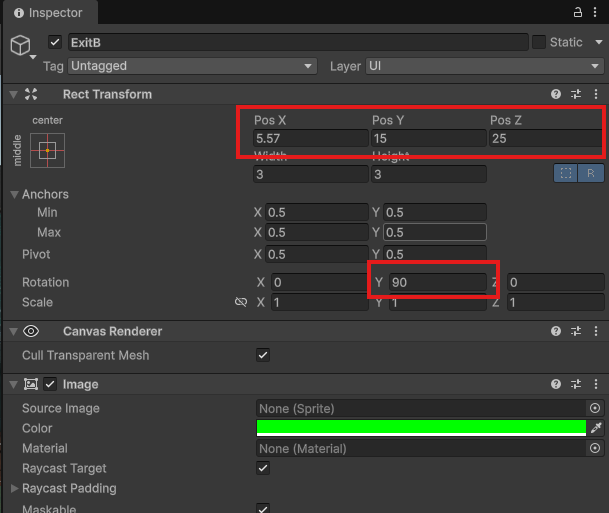Disable the Raycast Target checkbox
609x513 pixels.
pos(263,468)
